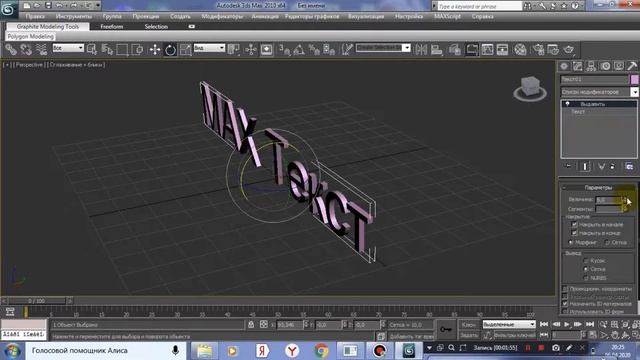
Task: Activate the Select Object tool
Action: 92,50
